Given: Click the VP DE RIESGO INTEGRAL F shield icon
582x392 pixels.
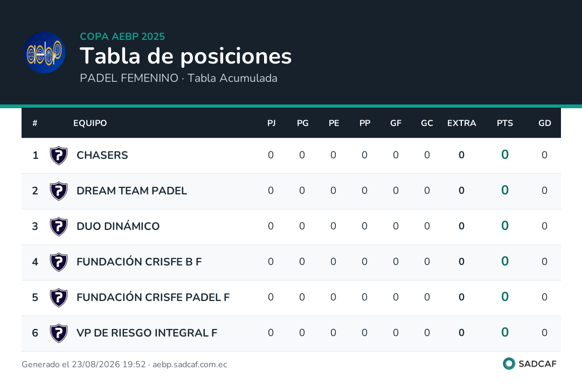Looking at the screenshot, I should (59, 333).
